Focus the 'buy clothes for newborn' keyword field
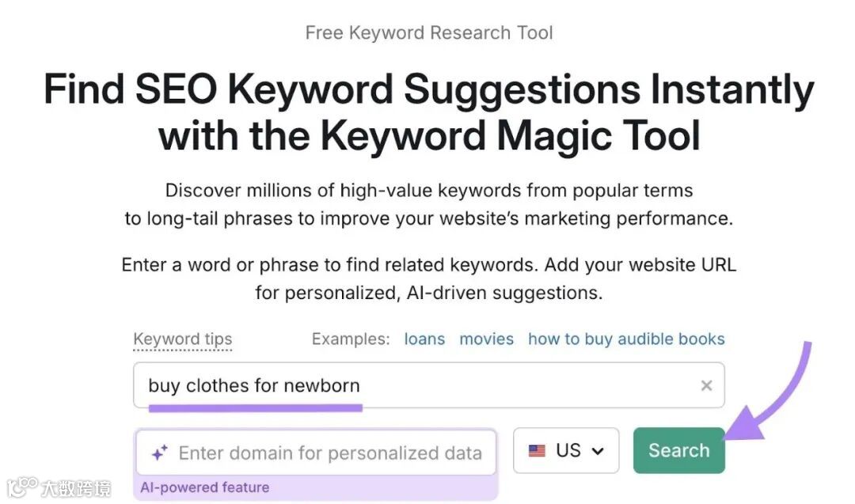The image size is (855, 504). click(x=412, y=385)
